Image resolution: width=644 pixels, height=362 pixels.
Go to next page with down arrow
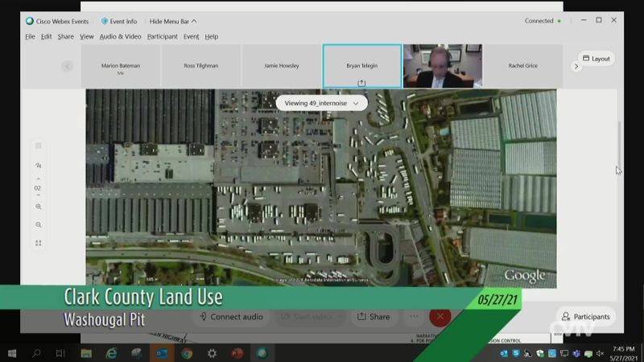(x=38, y=195)
